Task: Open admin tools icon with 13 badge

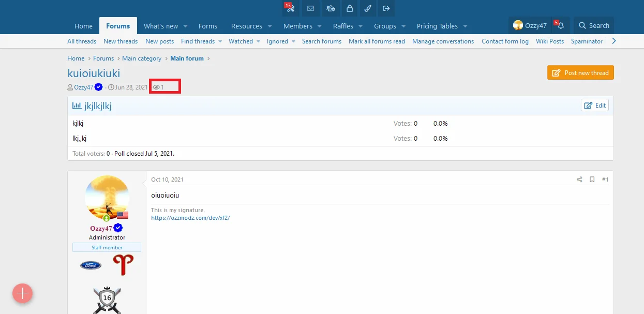Action: (x=290, y=8)
